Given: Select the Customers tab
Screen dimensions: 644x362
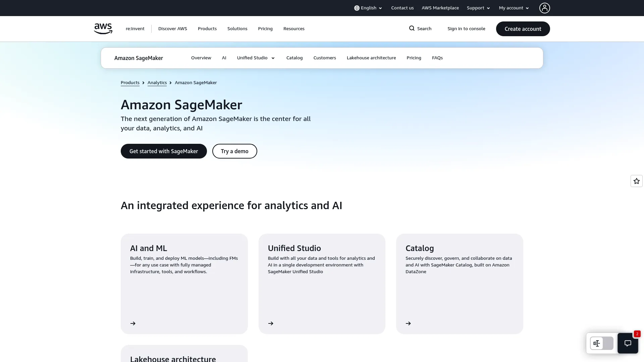Looking at the screenshot, I should pos(325,58).
